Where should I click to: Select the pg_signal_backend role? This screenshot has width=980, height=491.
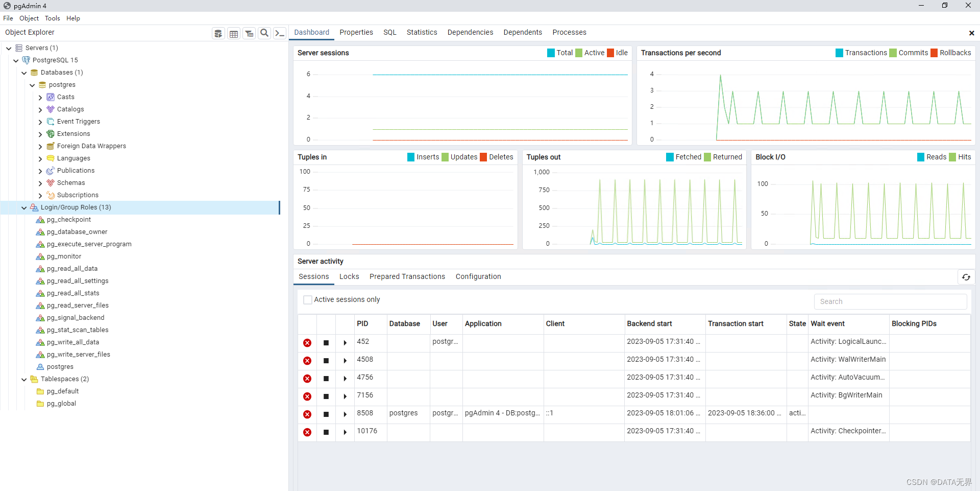point(76,318)
